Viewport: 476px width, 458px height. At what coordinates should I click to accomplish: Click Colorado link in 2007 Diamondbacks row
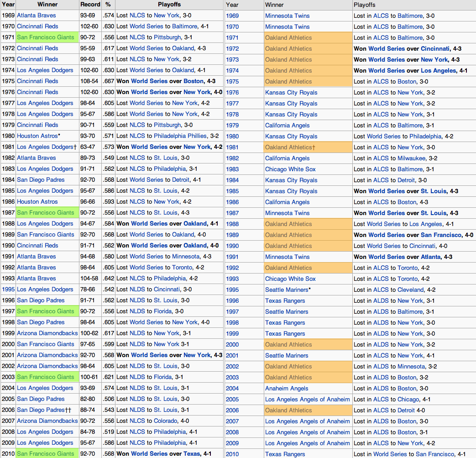click(x=166, y=421)
